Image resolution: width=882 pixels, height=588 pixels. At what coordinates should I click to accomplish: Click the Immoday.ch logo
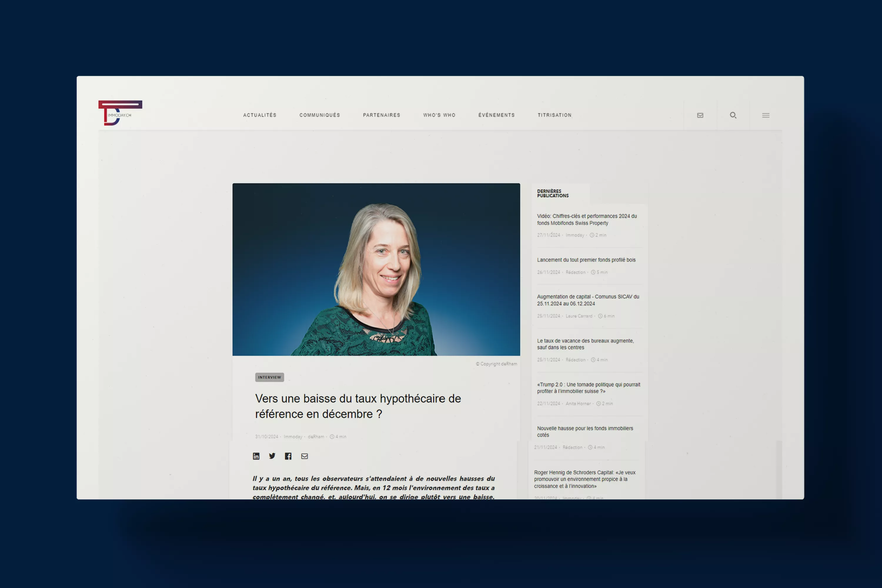click(x=120, y=113)
